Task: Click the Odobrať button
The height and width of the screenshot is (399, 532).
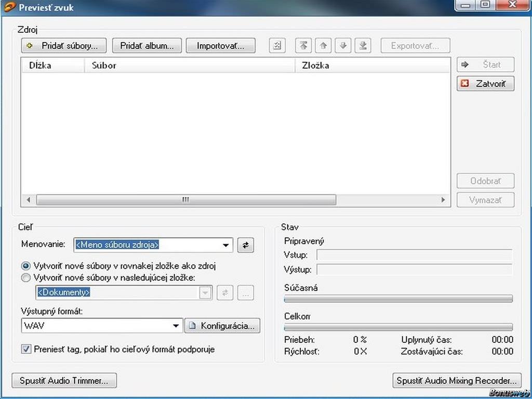Action: [486, 181]
